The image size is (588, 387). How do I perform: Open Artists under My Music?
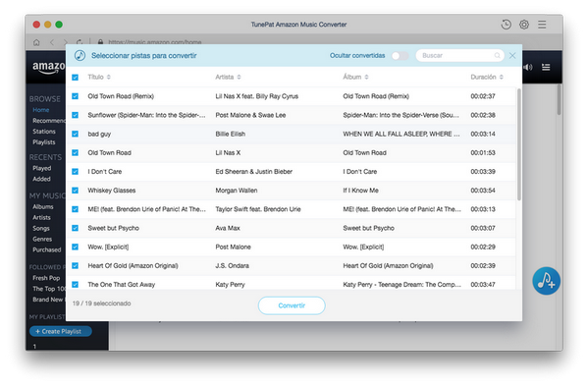(41, 218)
